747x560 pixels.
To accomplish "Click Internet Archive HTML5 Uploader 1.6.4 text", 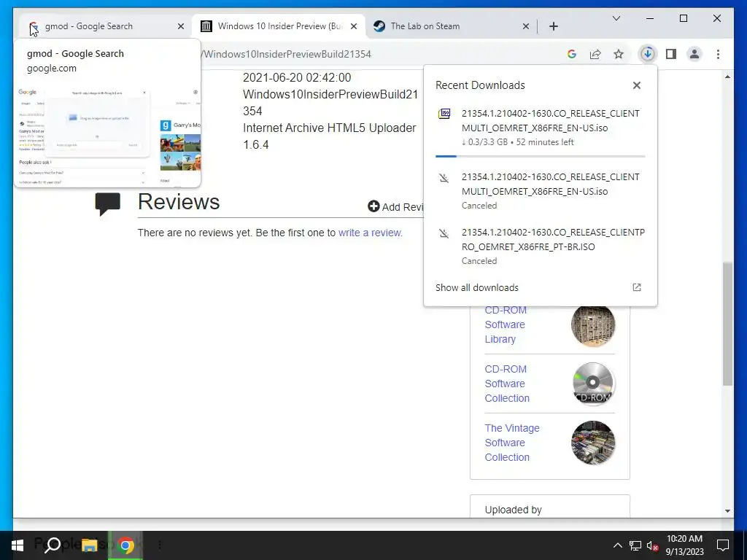I will pyautogui.click(x=329, y=136).
